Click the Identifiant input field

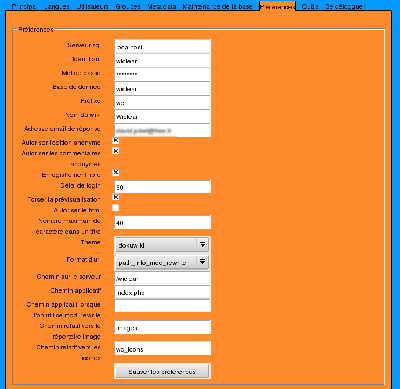tap(162, 60)
